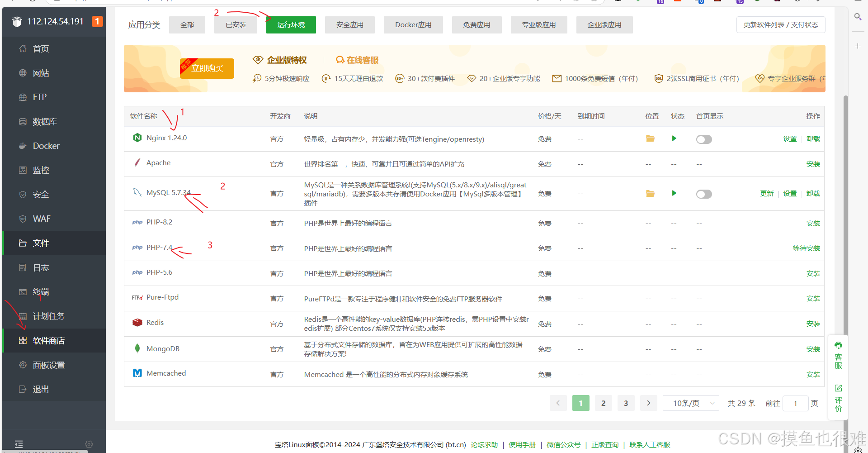Image resolution: width=868 pixels, height=453 pixels.
Task: Open 面板设置 in the sidebar
Action: [54, 365]
